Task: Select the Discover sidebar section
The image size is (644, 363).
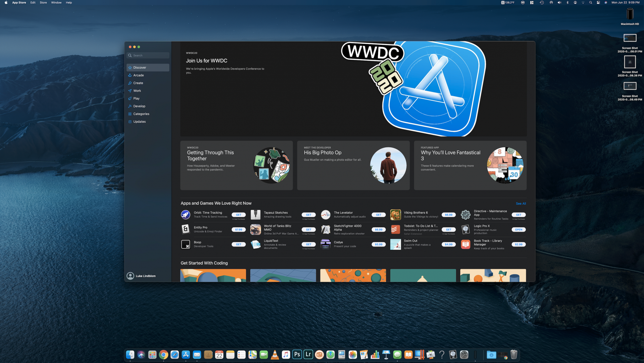Action: pos(148,67)
